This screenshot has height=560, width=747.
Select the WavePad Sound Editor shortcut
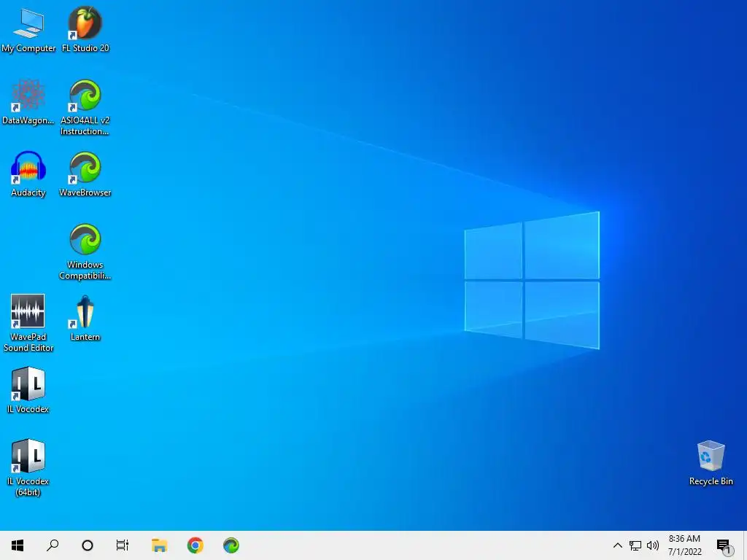(x=28, y=323)
